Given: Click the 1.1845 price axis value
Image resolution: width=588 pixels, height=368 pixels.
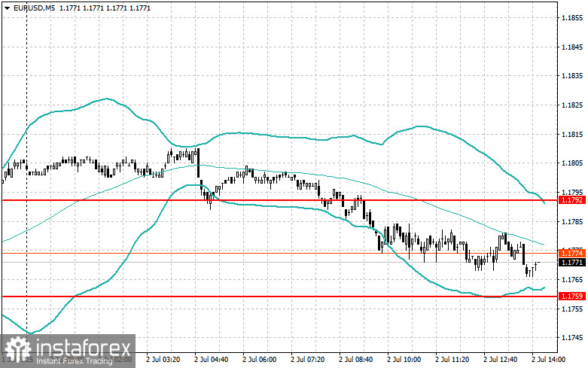Looking at the screenshot, I should coord(572,47).
